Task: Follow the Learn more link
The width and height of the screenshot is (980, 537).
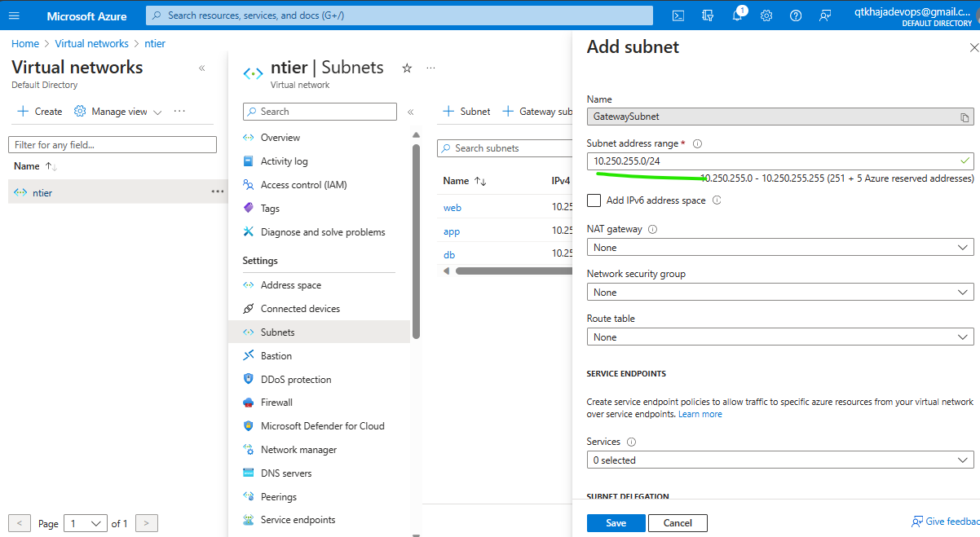Action: point(700,414)
